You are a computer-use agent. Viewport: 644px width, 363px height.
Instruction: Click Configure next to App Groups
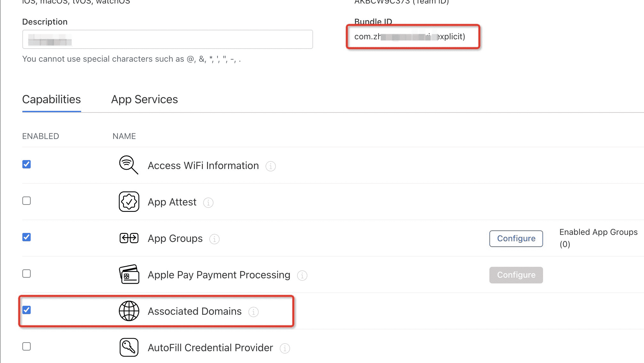tap(516, 238)
